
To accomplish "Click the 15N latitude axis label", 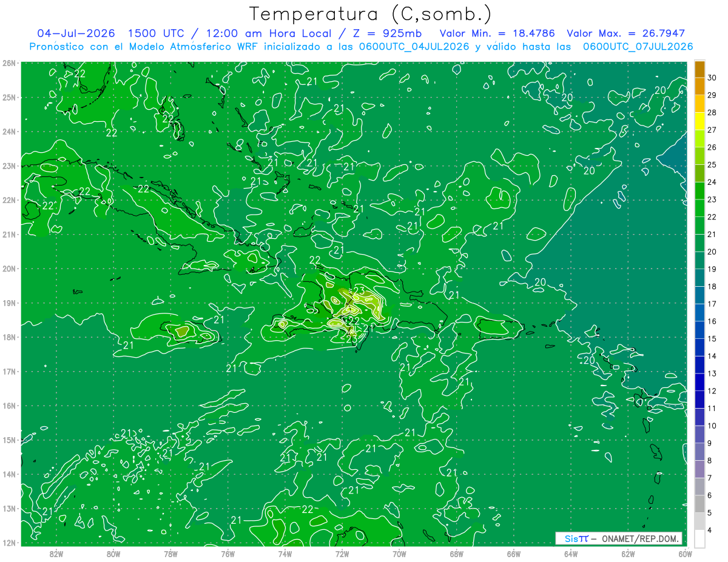I will pyautogui.click(x=9, y=440).
